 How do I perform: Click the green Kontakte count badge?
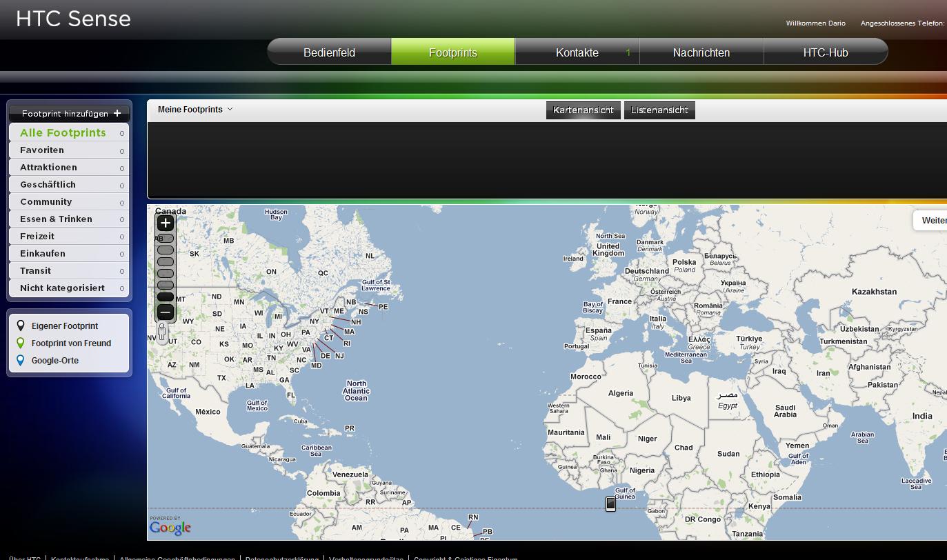click(628, 52)
